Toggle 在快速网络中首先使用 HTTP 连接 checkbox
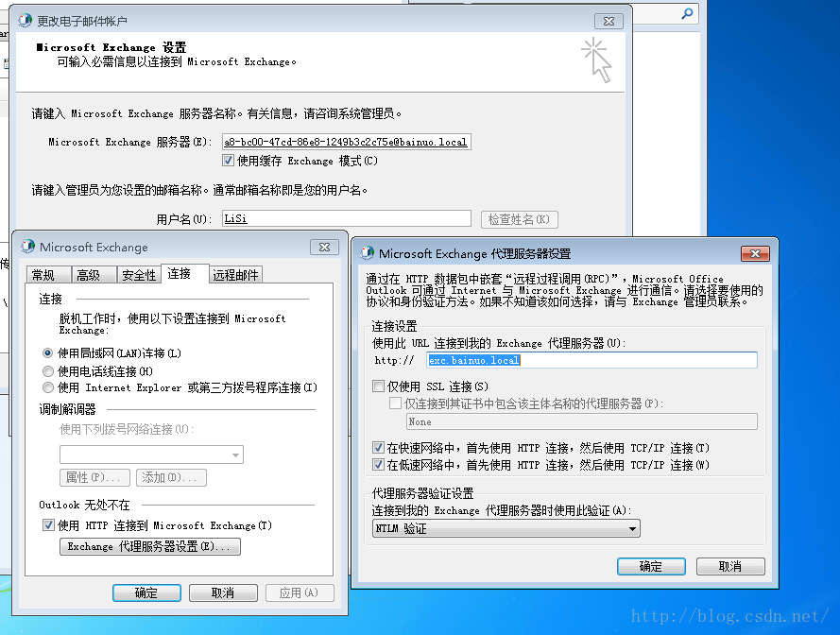The image size is (840, 635). coord(378,448)
